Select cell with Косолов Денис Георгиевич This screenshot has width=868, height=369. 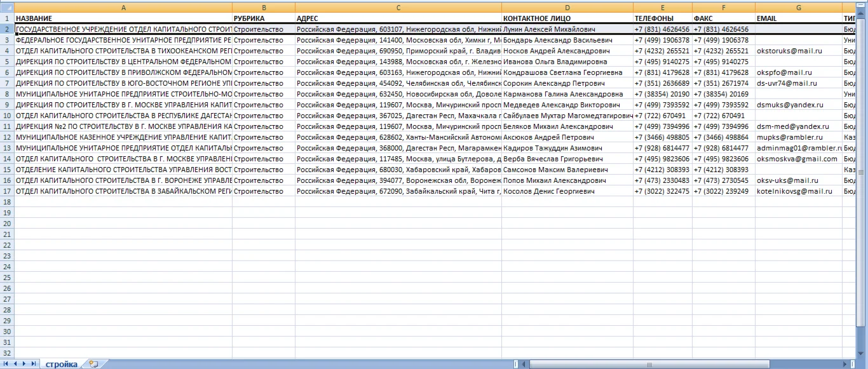coord(567,191)
